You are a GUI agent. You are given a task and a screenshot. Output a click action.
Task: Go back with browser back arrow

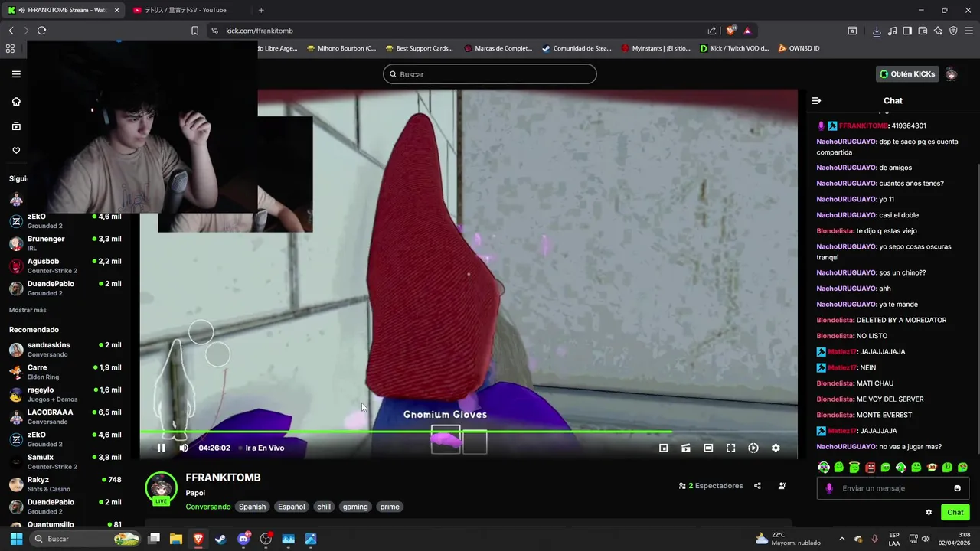[x=11, y=31]
